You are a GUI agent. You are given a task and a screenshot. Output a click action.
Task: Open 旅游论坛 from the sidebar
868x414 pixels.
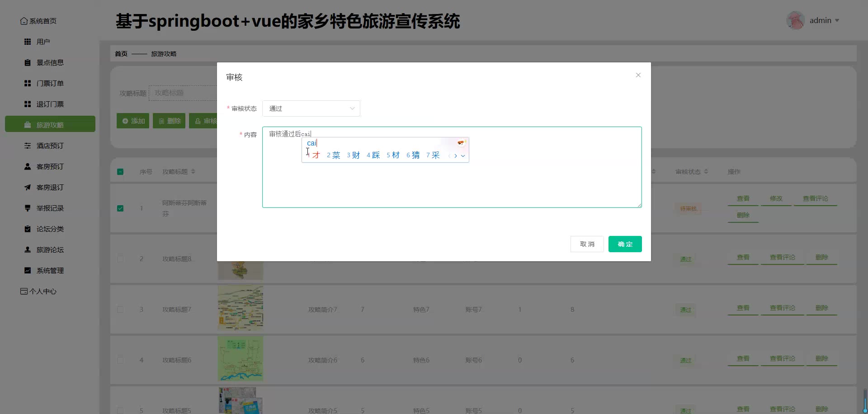pyautogui.click(x=50, y=249)
